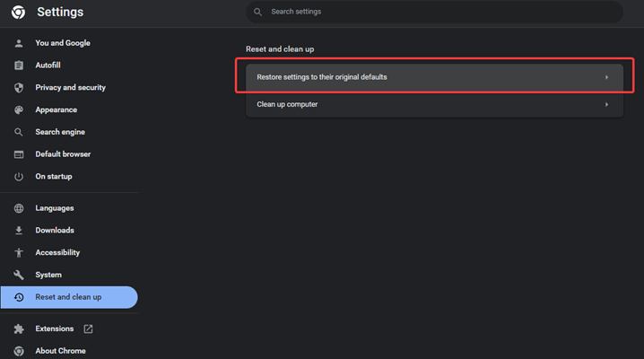Open the About Chrome page
The width and height of the screenshot is (644, 359).
point(60,351)
